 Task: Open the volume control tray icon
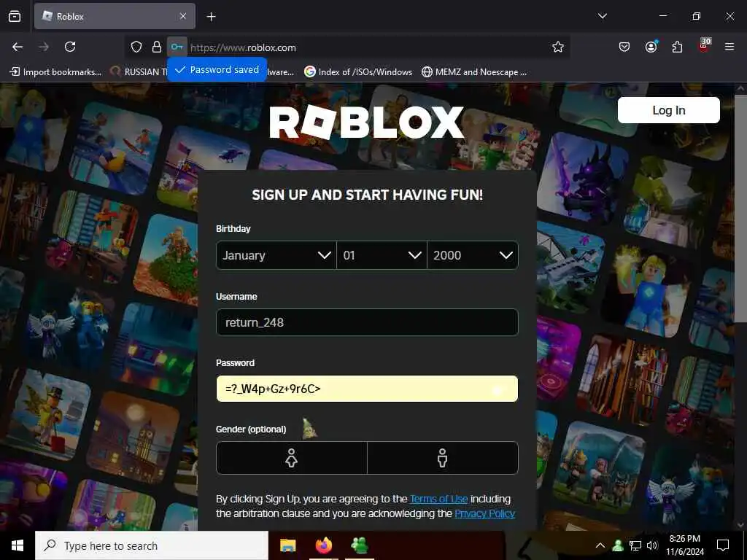[x=652, y=545]
